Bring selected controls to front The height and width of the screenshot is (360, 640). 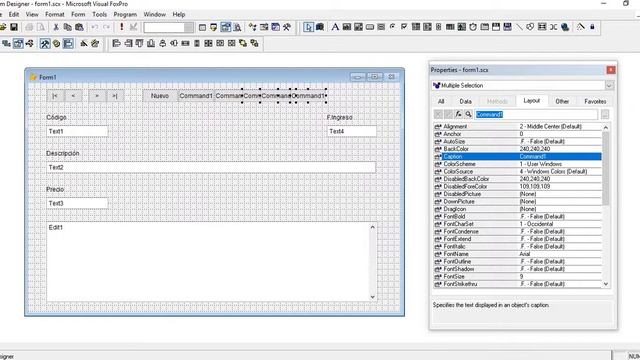[243, 43]
